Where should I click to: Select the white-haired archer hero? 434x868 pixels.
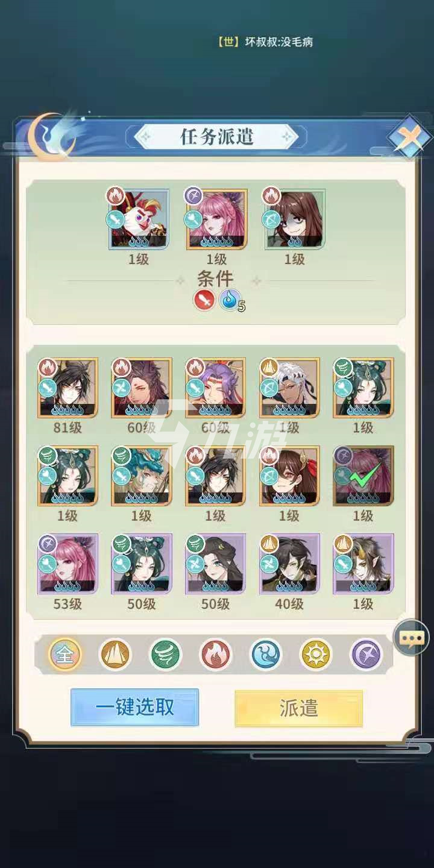pos(289,388)
